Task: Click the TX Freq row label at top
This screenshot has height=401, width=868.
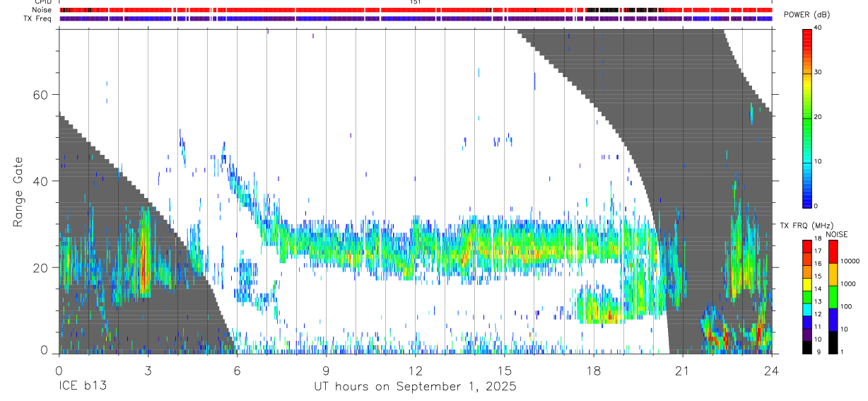Action: (x=37, y=18)
